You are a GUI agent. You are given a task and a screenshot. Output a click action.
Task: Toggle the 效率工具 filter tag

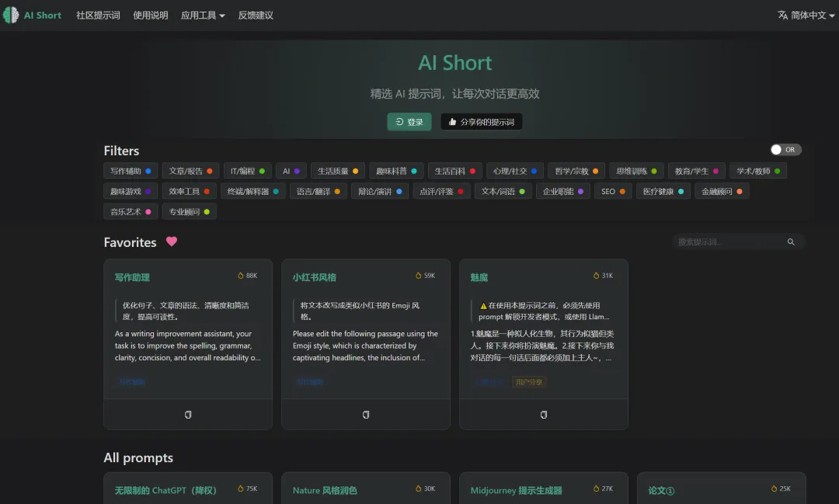(189, 192)
